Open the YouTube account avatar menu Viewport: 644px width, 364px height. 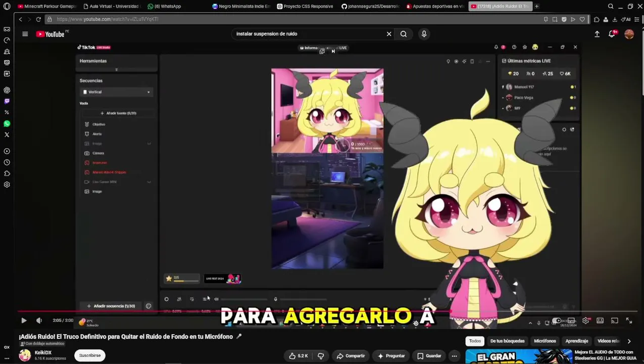tap(629, 34)
